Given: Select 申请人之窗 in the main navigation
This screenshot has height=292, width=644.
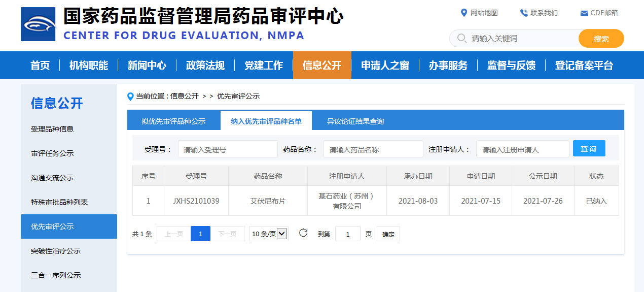Looking at the screenshot, I should point(385,66).
